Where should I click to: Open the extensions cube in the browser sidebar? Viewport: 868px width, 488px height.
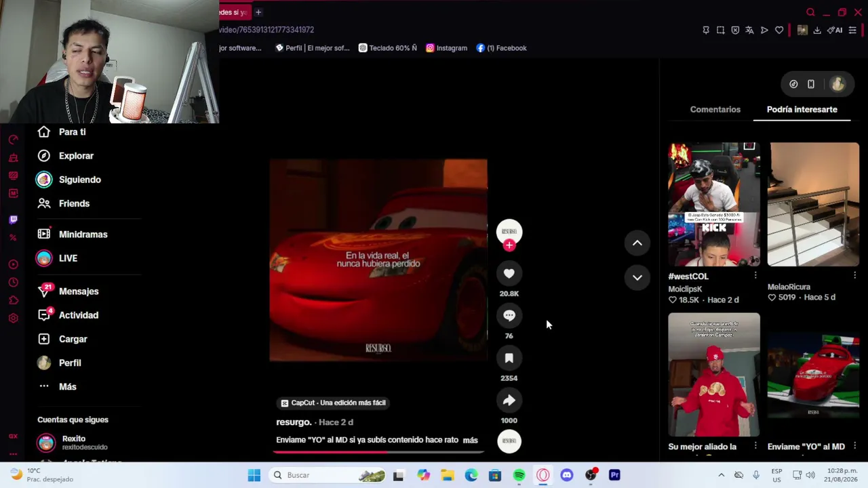[13, 300]
